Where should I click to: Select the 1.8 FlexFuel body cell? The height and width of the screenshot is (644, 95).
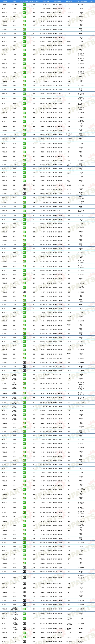pos(69,13)
